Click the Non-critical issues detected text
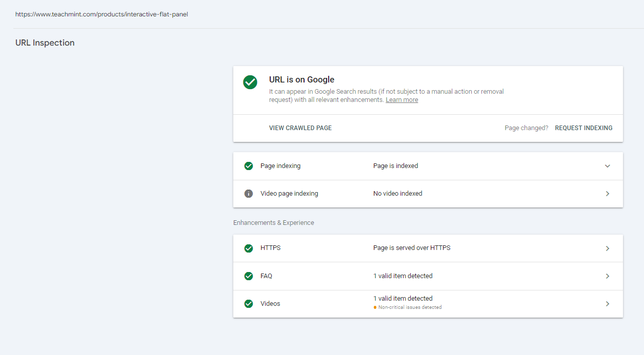 pyautogui.click(x=410, y=307)
